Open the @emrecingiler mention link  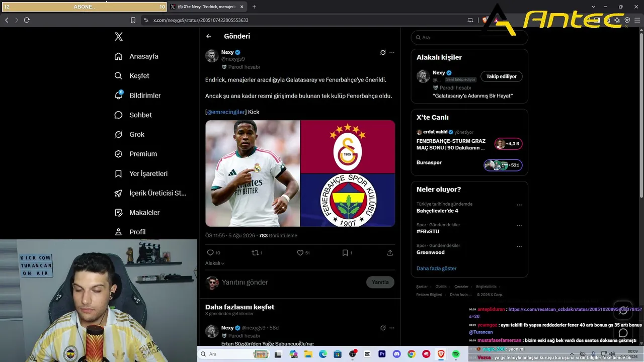coord(226,112)
